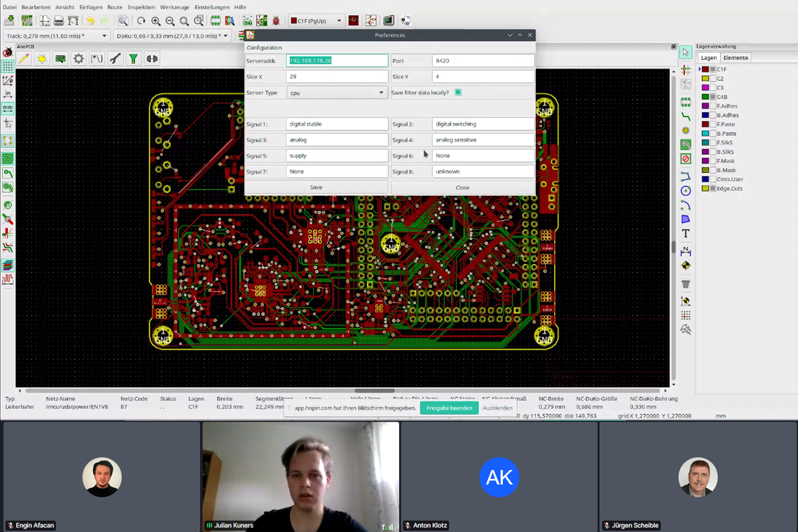Click the AnoPCB gear settings icon
Screen dimensions: 798x532
point(78,59)
